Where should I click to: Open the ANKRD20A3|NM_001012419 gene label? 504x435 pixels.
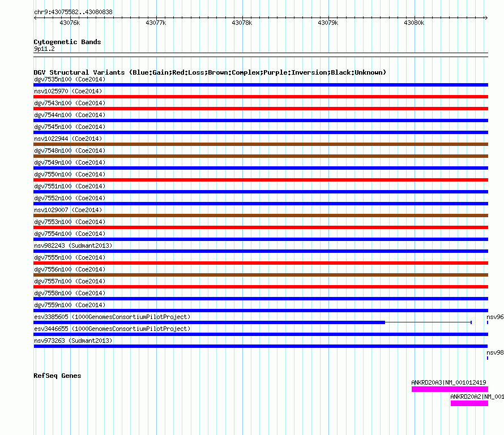(x=449, y=382)
